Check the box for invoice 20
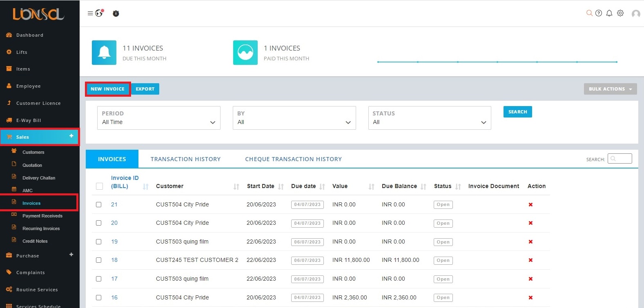The image size is (644, 308). point(98,223)
